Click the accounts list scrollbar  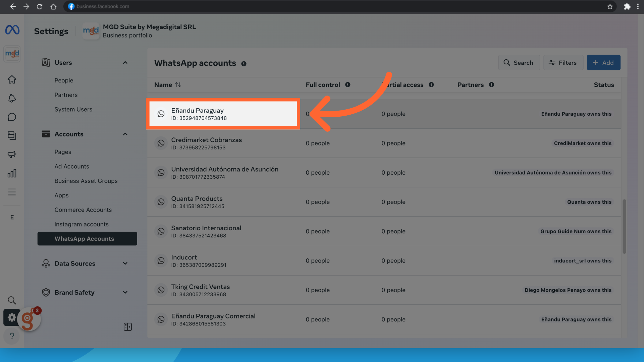(x=624, y=226)
